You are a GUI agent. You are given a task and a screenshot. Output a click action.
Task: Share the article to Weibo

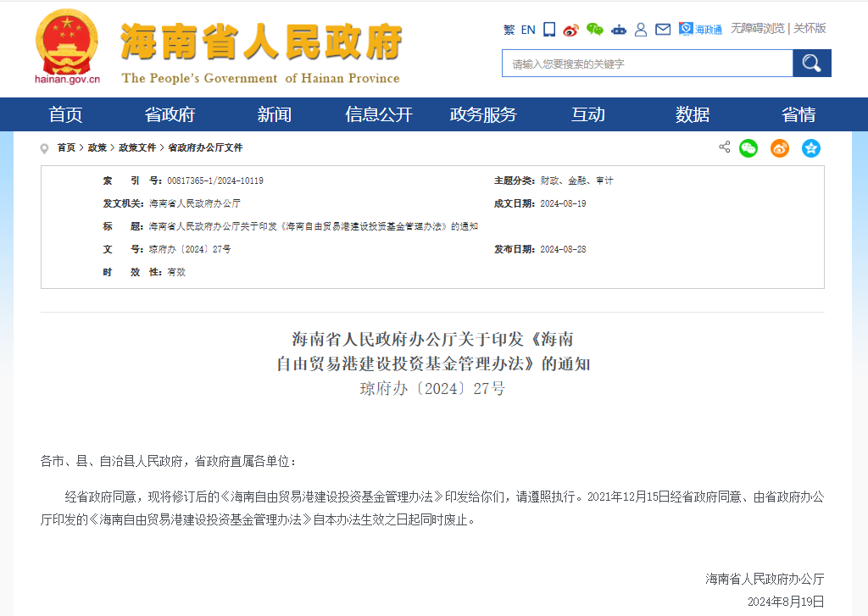tap(779, 147)
